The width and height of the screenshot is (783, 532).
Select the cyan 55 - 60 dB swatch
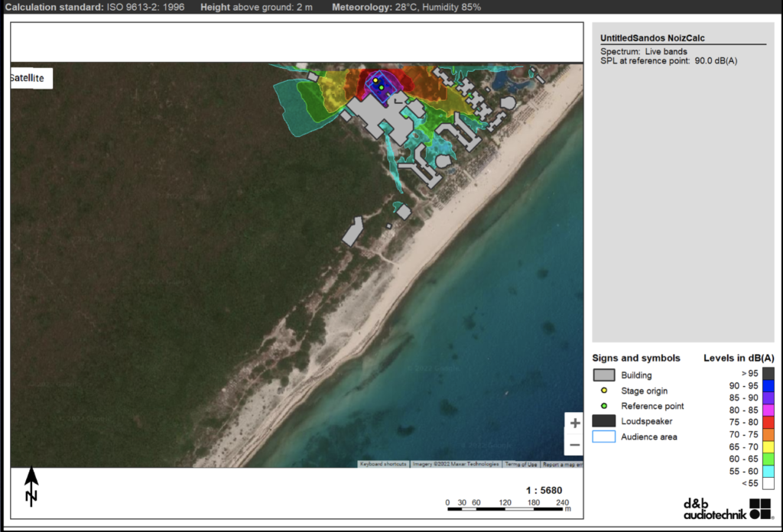point(768,471)
